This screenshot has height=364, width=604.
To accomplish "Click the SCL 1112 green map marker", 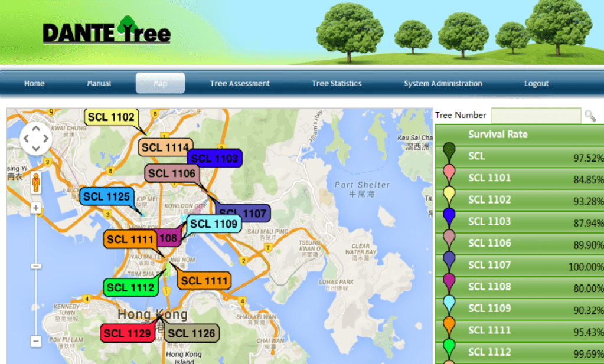I will pos(130,287).
